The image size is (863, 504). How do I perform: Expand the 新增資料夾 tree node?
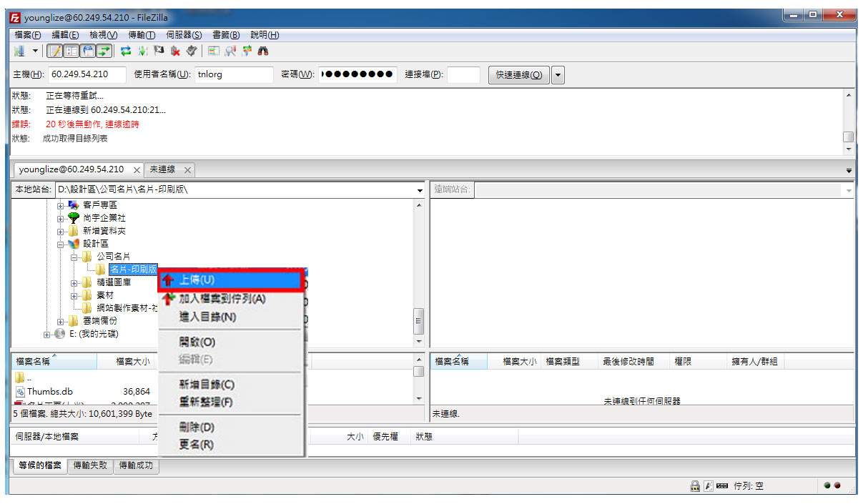61,231
